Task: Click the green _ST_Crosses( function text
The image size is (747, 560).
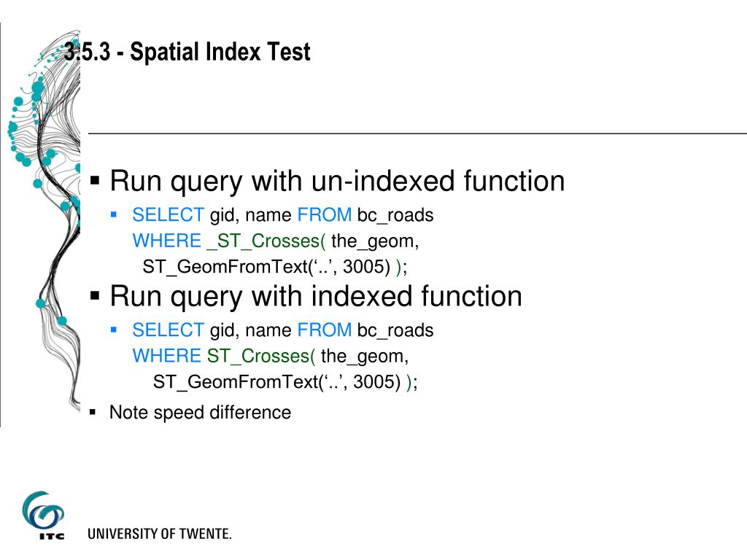Action: coord(266,241)
